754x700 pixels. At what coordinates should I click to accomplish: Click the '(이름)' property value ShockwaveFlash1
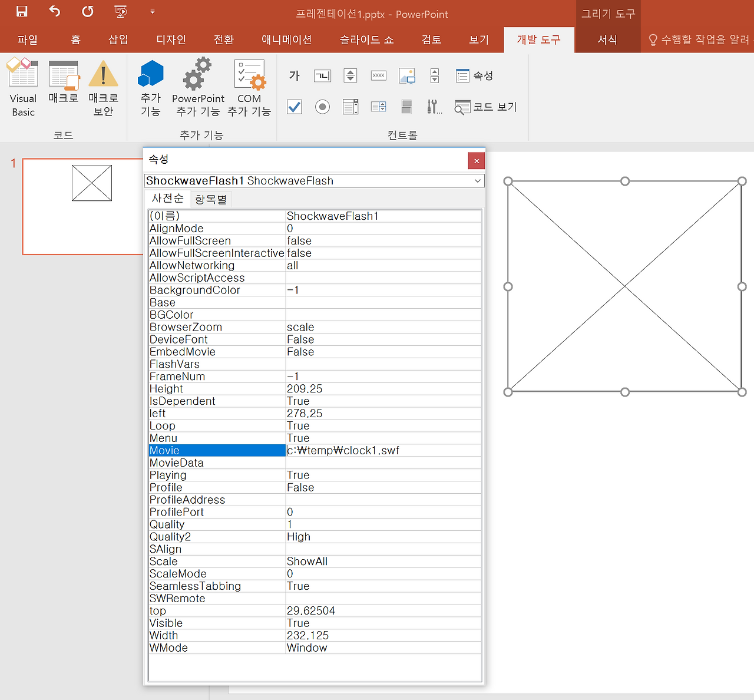click(x=383, y=216)
